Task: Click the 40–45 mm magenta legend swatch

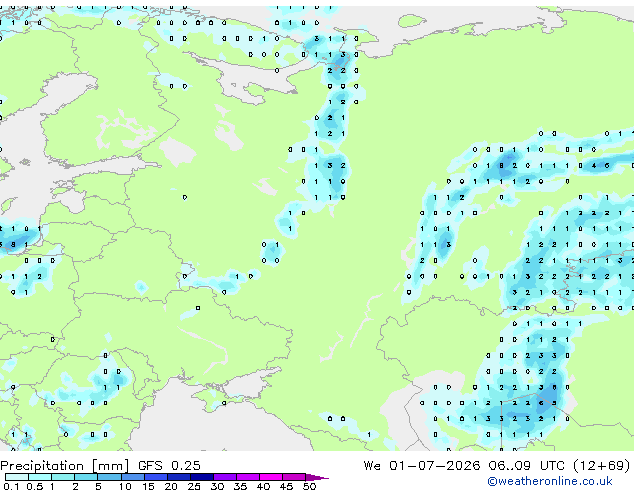Action: tap(271, 477)
